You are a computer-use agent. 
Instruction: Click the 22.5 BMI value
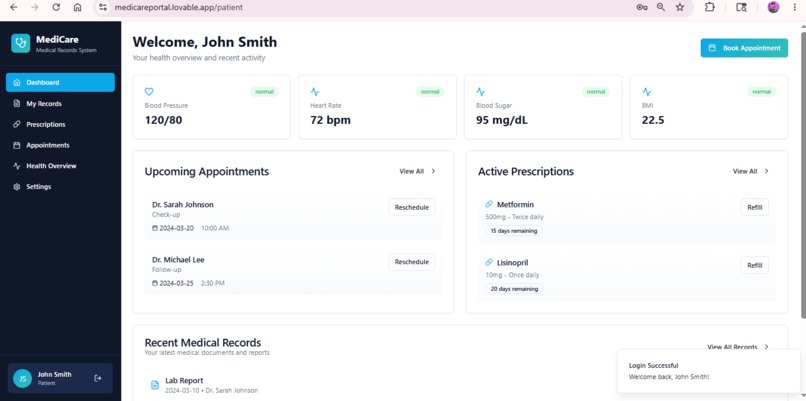(x=653, y=120)
